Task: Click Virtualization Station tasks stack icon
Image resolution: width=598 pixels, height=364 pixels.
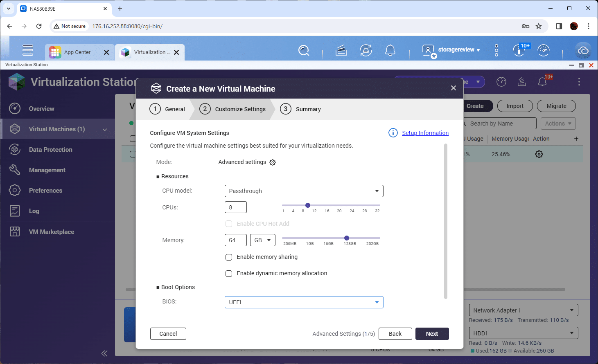Action: click(522, 82)
